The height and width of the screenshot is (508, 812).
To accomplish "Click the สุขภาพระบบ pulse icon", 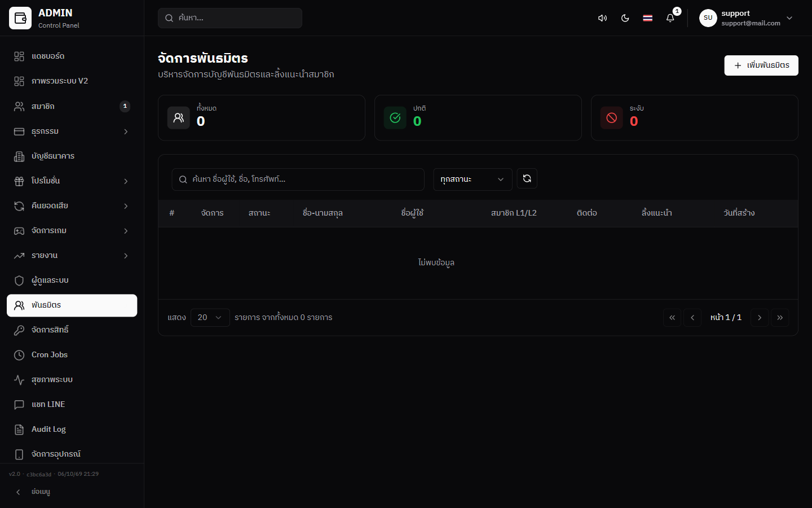I will pos(19,380).
